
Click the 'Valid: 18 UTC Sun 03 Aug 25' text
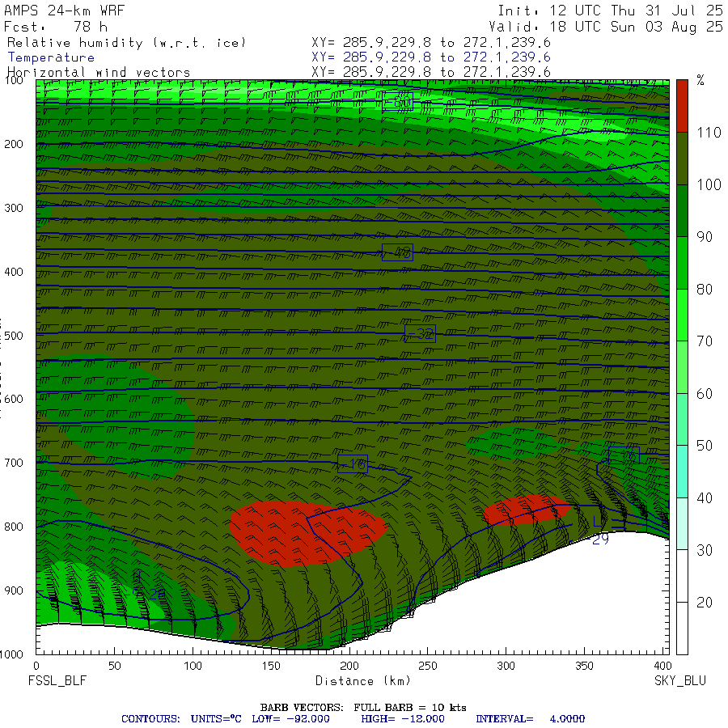(x=606, y=27)
